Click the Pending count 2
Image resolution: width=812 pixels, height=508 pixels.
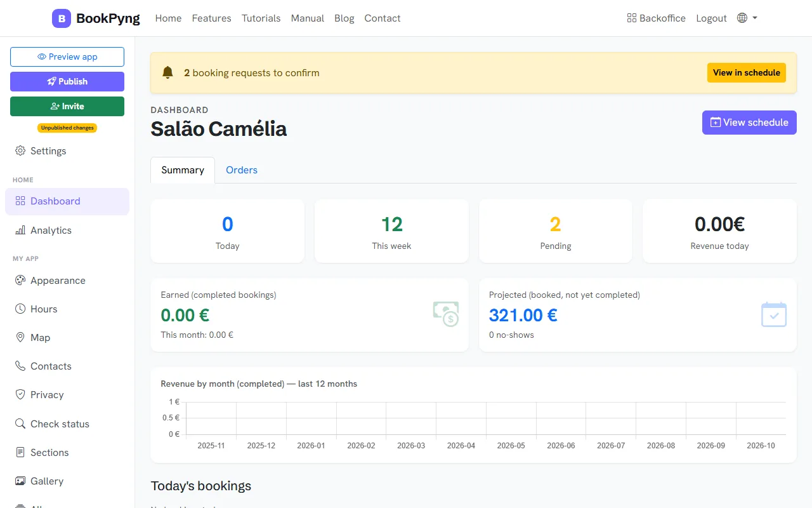click(556, 224)
